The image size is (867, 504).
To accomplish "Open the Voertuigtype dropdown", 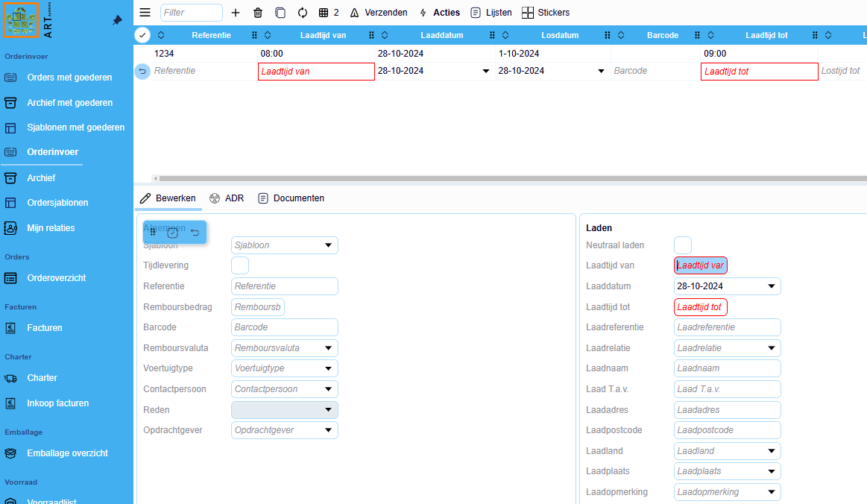I will (x=328, y=368).
